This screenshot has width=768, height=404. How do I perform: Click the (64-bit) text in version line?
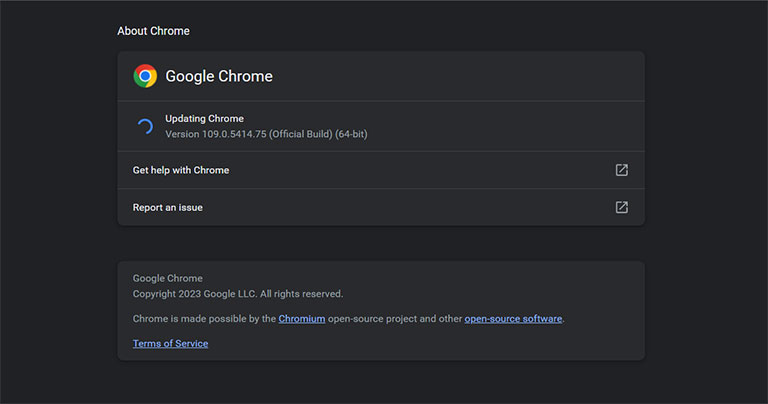pyautogui.click(x=351, y=134)
